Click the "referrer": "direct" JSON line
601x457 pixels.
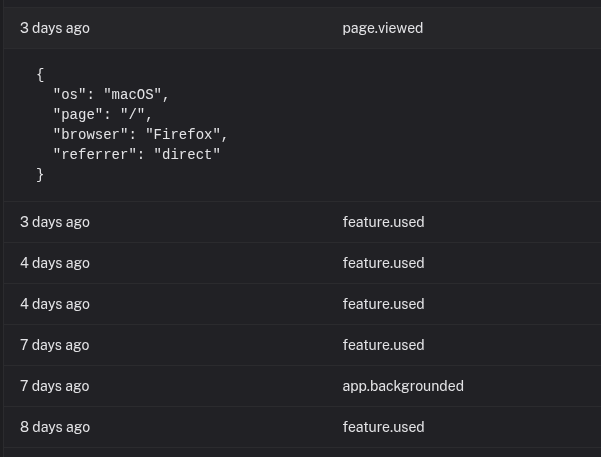(136, 154)
